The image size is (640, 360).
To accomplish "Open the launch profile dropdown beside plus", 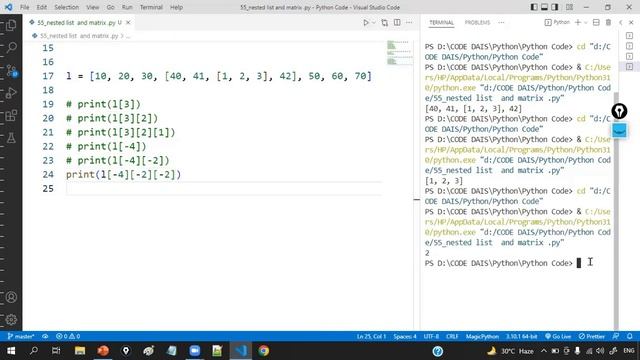I will tap(586, 22).
